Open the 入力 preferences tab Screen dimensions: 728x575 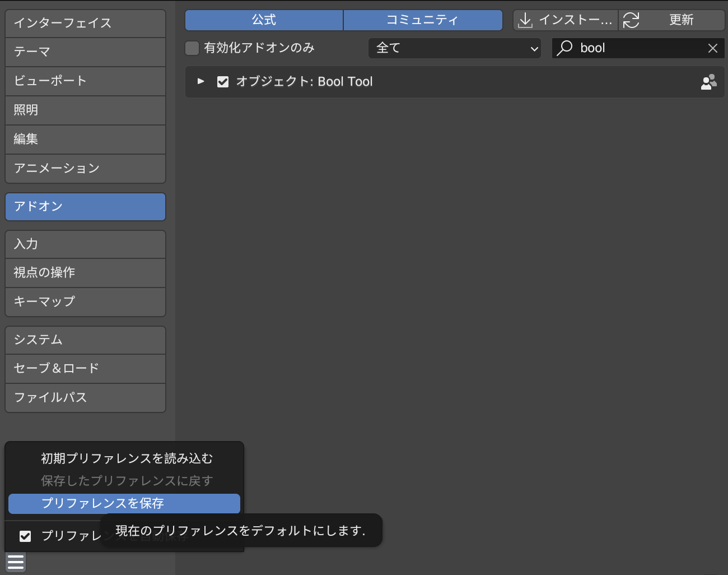click(85, 244)
